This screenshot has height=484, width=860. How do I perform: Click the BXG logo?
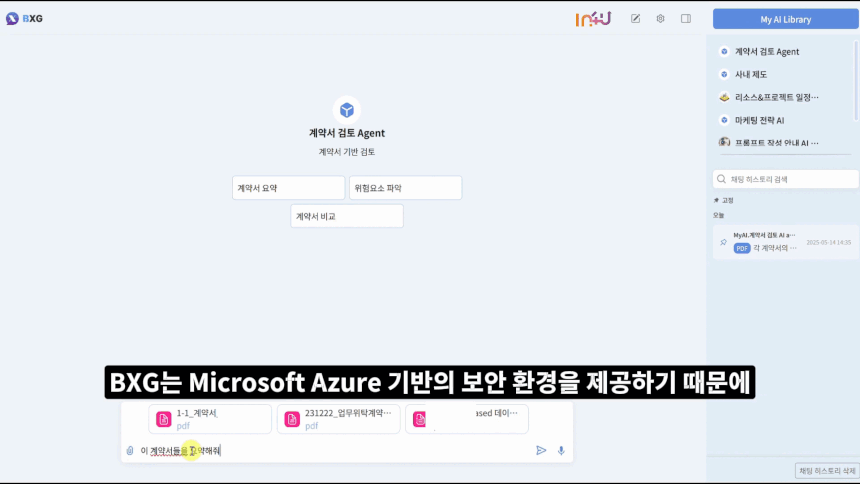pyautogui.click(x=24, y=19)
